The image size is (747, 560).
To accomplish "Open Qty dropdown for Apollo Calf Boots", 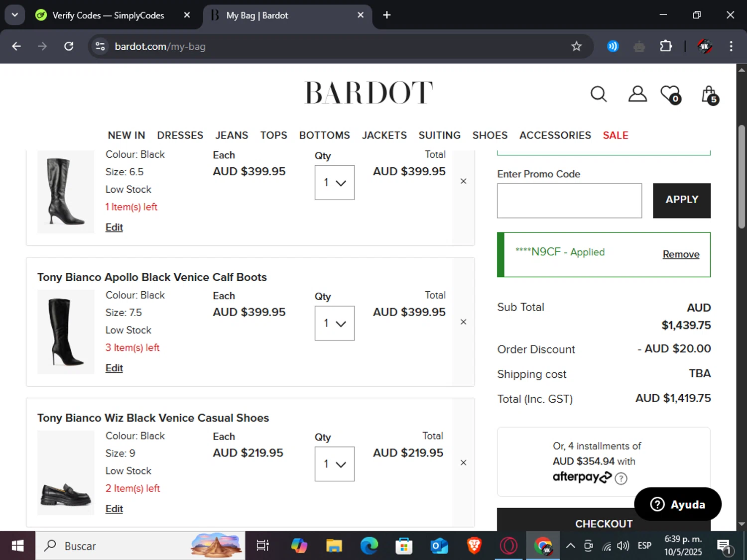I will pos(335,324).
